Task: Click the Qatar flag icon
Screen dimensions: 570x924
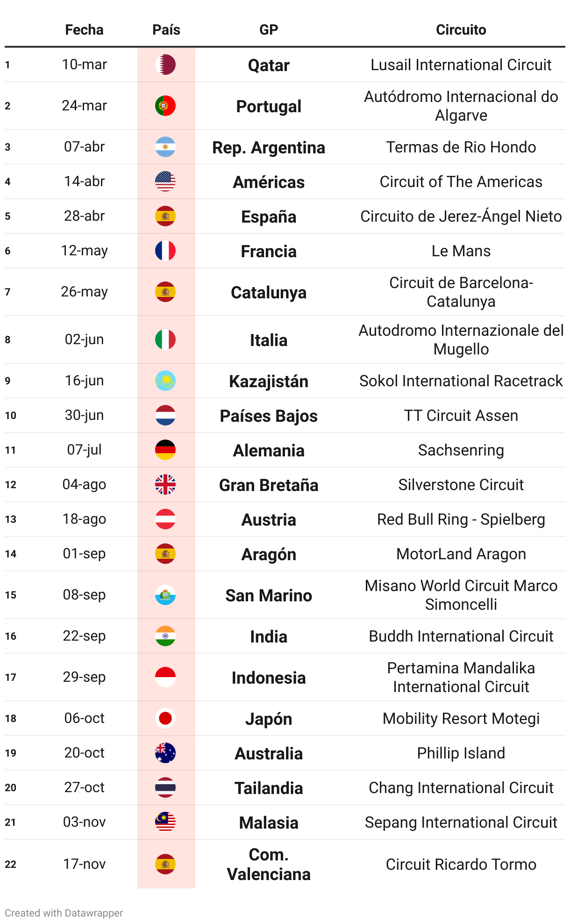Action: [165, 65]
